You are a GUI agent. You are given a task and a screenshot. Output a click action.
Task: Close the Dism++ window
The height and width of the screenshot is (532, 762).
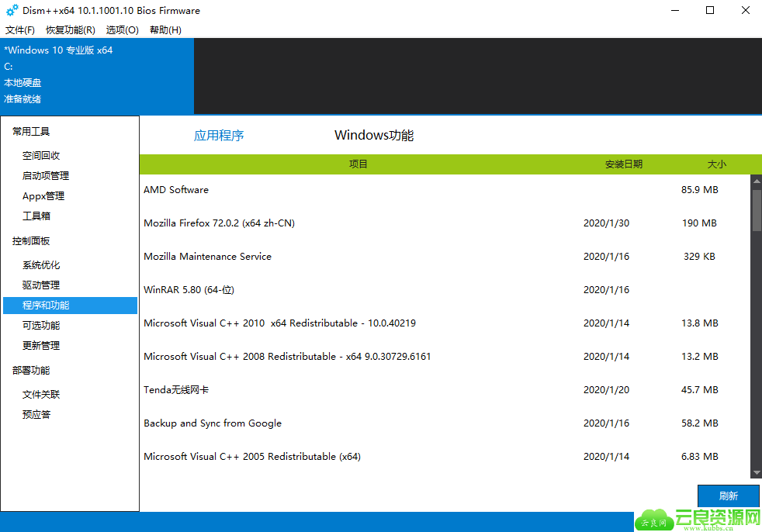746,10
